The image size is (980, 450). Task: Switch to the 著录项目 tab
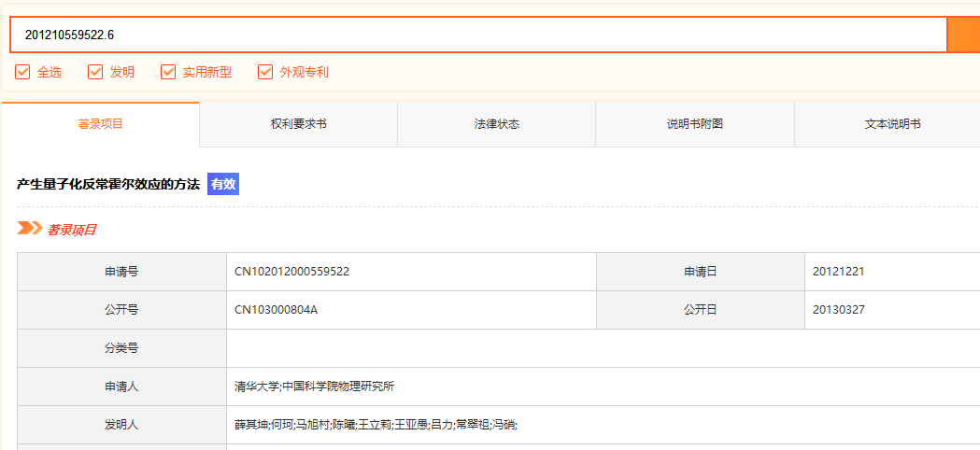coord(101,124)
